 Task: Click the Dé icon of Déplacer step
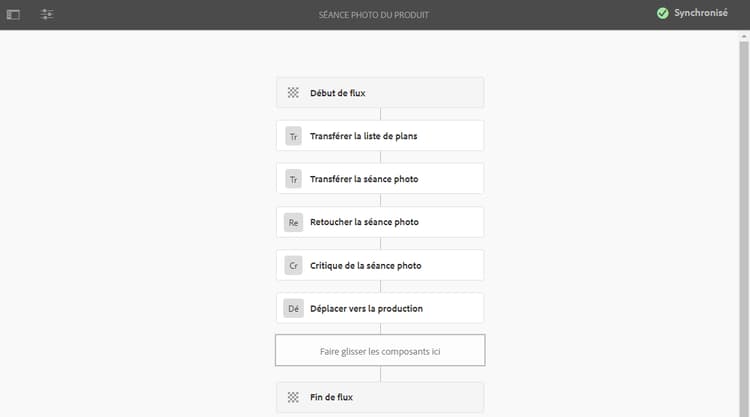[293, 309]
